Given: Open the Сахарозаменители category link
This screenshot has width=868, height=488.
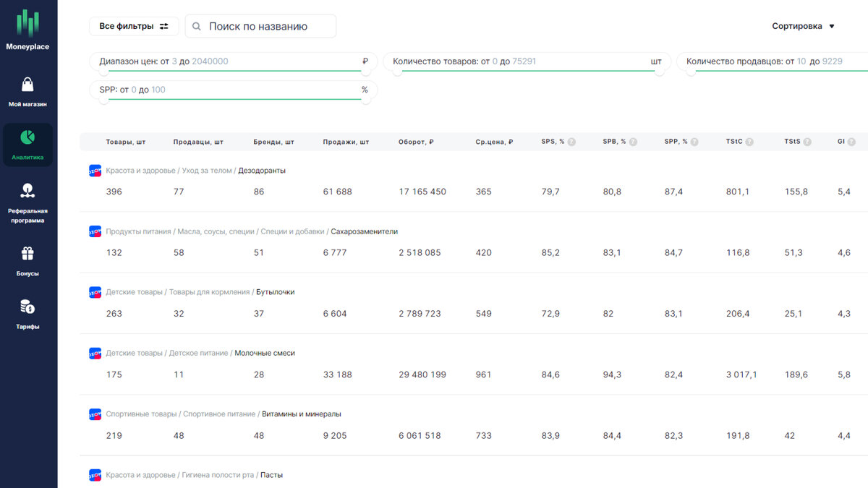Looking at the screenshot, I should (x=364, y=231).
